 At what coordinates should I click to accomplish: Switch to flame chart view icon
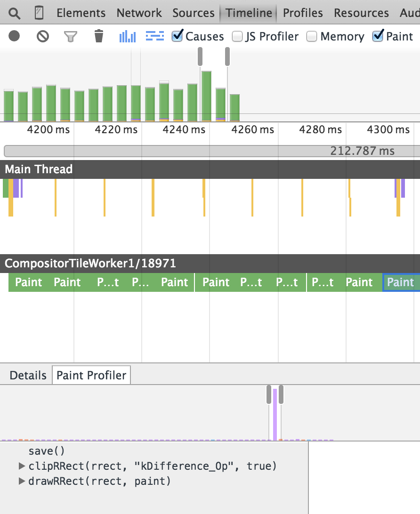tap(155, 36)
